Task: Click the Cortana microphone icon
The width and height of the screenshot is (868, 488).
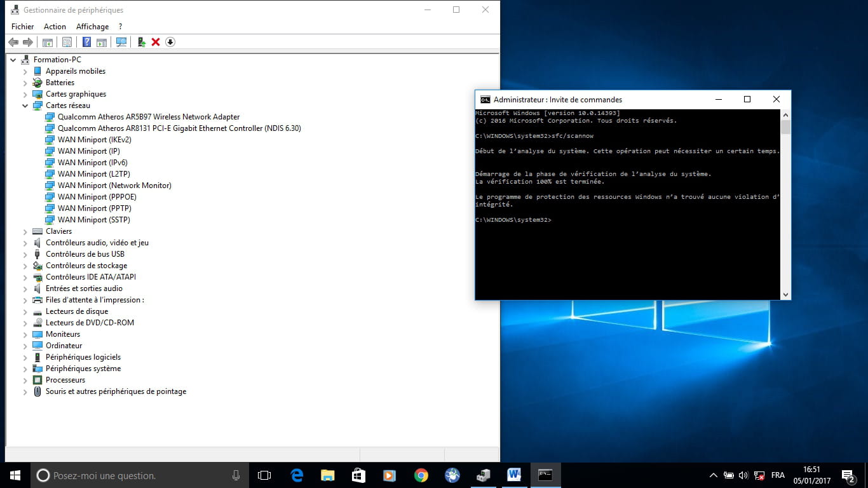Action: (236, 475)
